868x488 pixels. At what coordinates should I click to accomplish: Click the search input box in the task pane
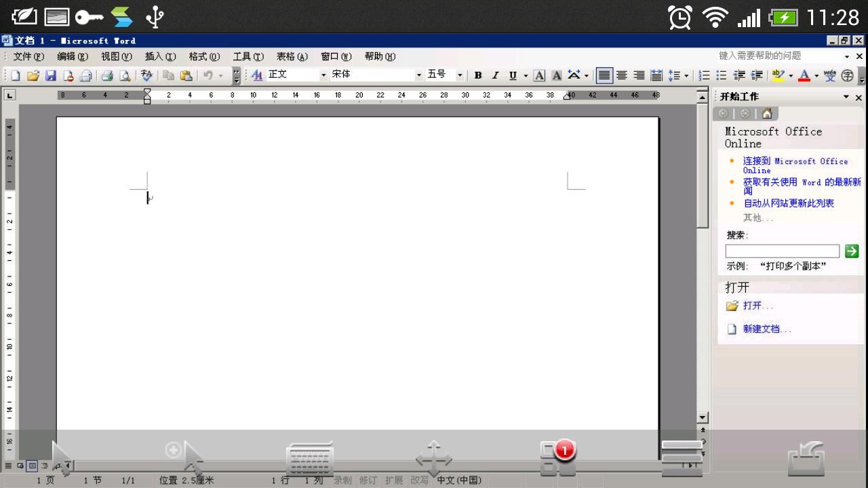pos(782,251)
